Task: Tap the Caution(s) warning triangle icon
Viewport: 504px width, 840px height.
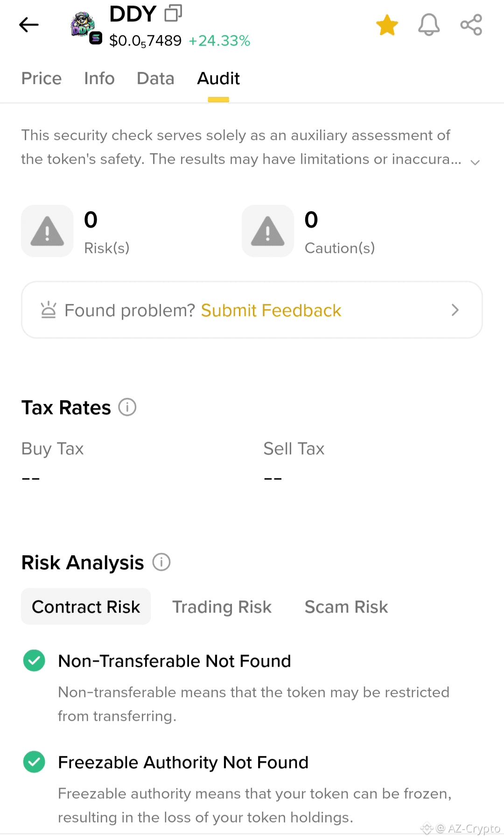Action: pos(268,231)
